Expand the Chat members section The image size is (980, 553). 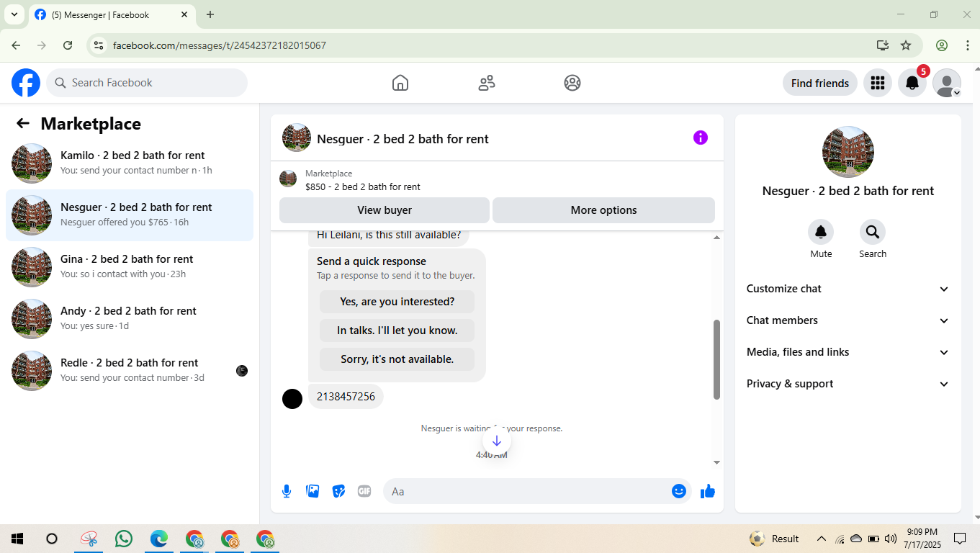click(848, 320)
